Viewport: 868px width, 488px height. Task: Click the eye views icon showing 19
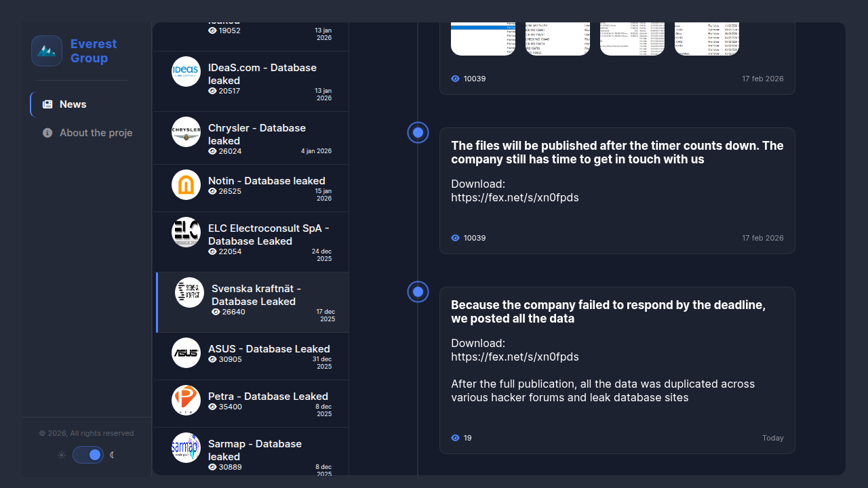click(456, 438)
